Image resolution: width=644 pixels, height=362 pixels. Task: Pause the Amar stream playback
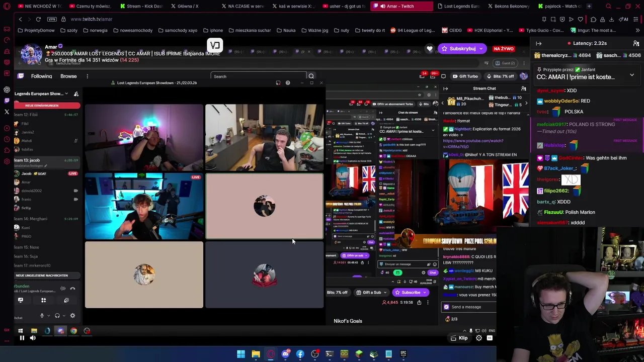[x=22, y=338]
